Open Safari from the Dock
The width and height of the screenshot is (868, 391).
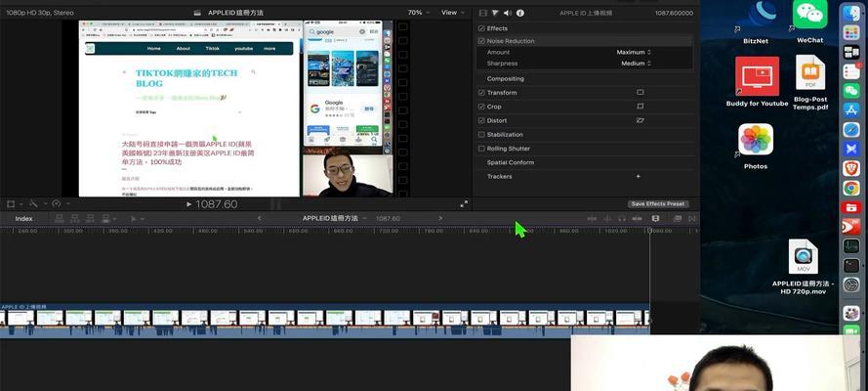coord(851,130)
